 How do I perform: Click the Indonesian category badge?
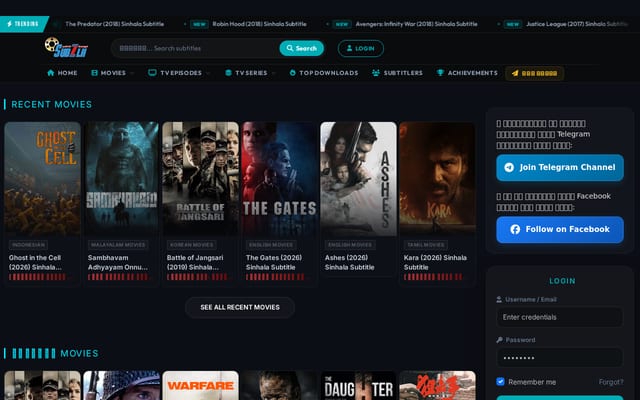point(28,245)
